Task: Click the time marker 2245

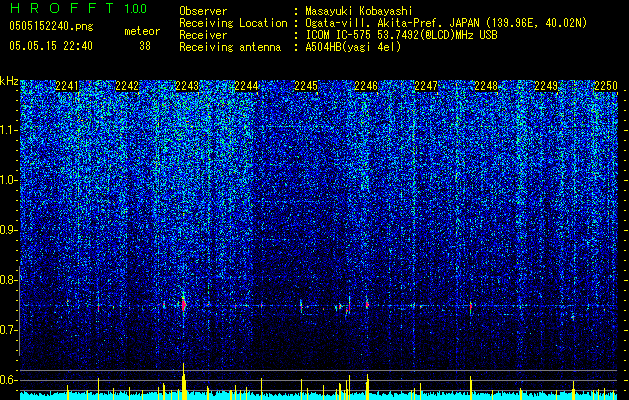Action: 306,86
